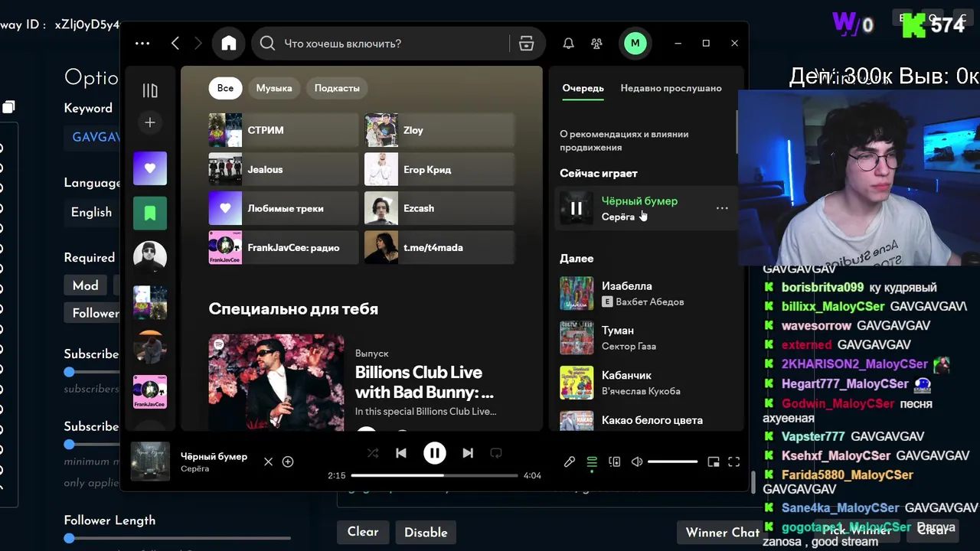Image resolution: width=980 pixels, height=551 pixels.
Task: Open the t.me/t4mada tile
Action: 439,247
